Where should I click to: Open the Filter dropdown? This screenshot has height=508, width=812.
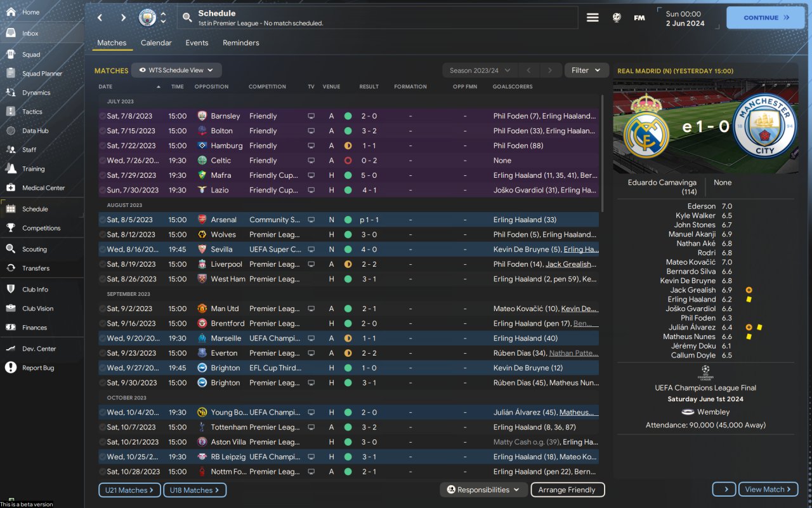tap(586, 70)
